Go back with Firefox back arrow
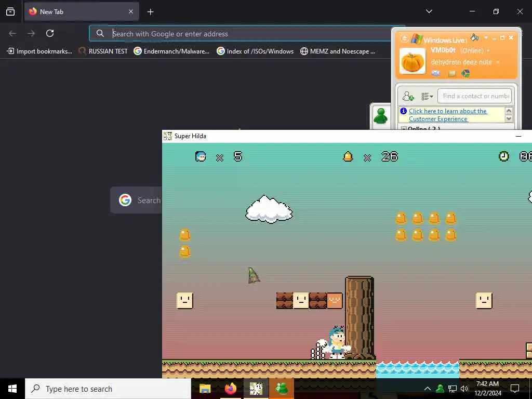The width and height of the screenshot is (532, 399). tap(12, 33)
